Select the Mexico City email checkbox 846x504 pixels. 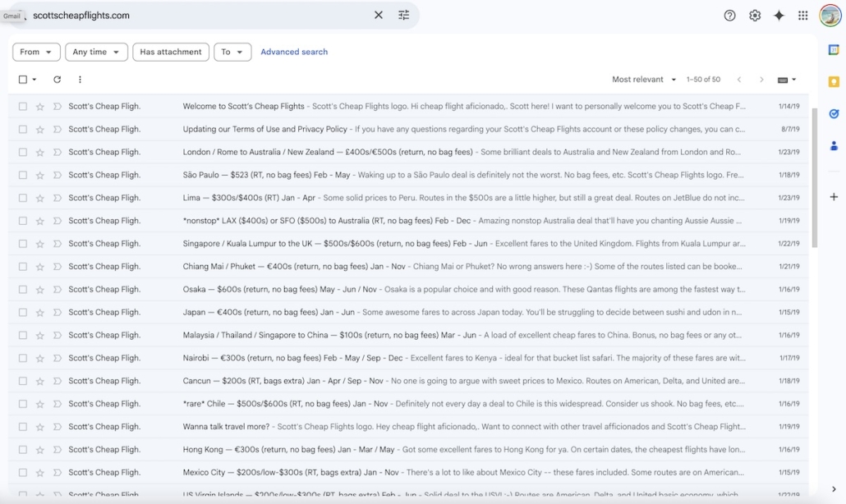23,472
